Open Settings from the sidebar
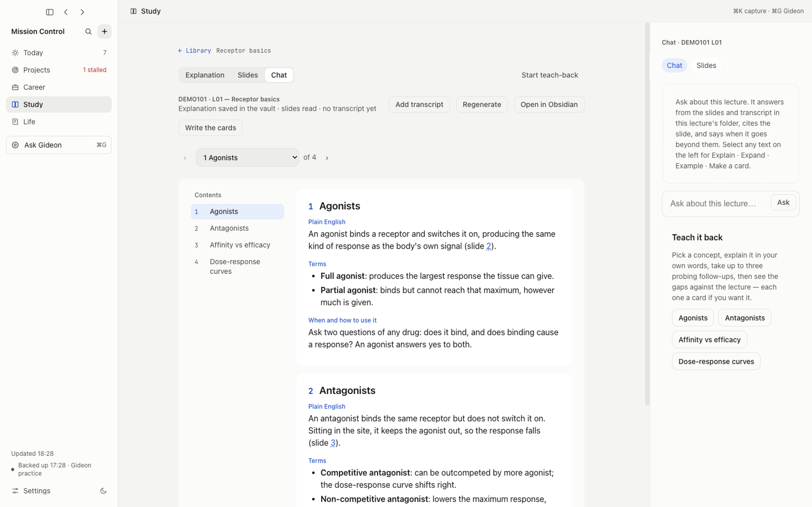 (37, 491)
